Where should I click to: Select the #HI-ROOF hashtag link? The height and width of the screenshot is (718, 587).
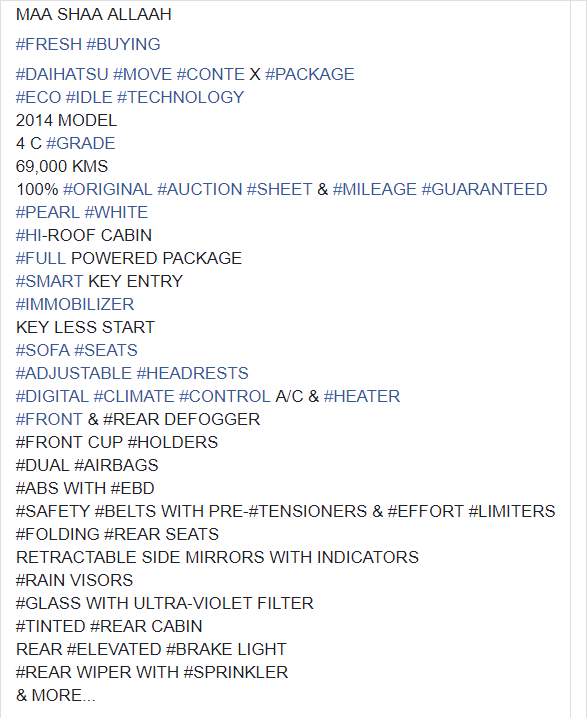pos(56,235)
